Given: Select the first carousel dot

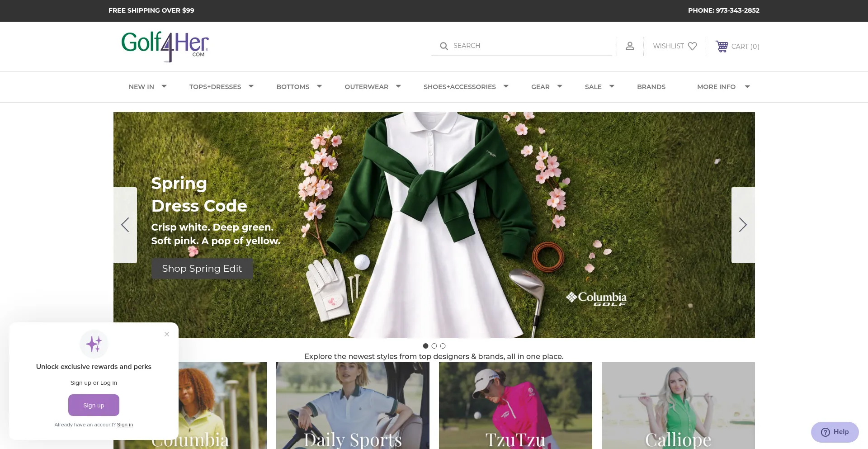Looking at the screenshot, I should (x=425, y=346).
